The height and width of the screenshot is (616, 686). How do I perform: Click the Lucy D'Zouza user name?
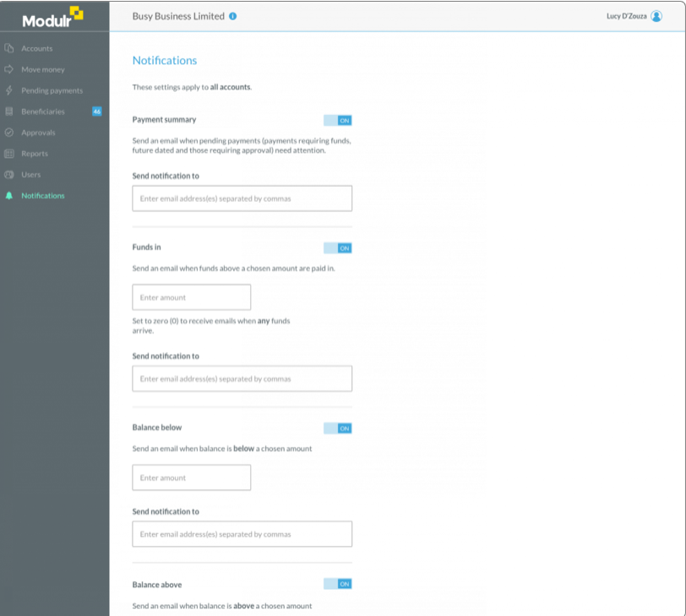pos(627,16)
